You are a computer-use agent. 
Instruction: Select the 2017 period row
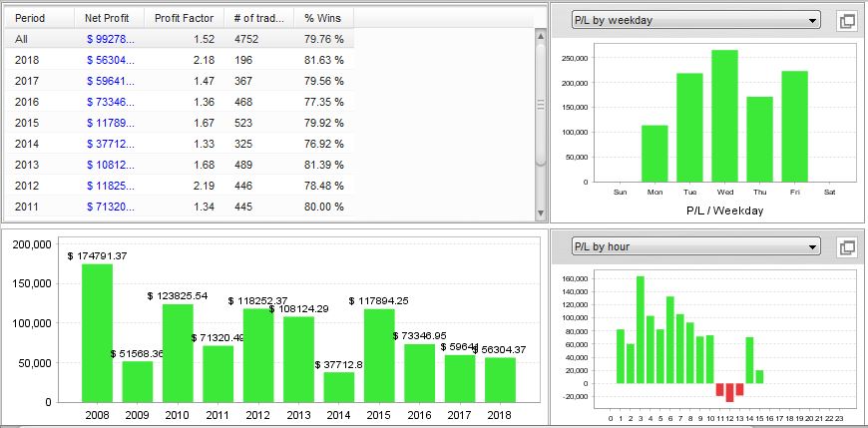[180, 81]
